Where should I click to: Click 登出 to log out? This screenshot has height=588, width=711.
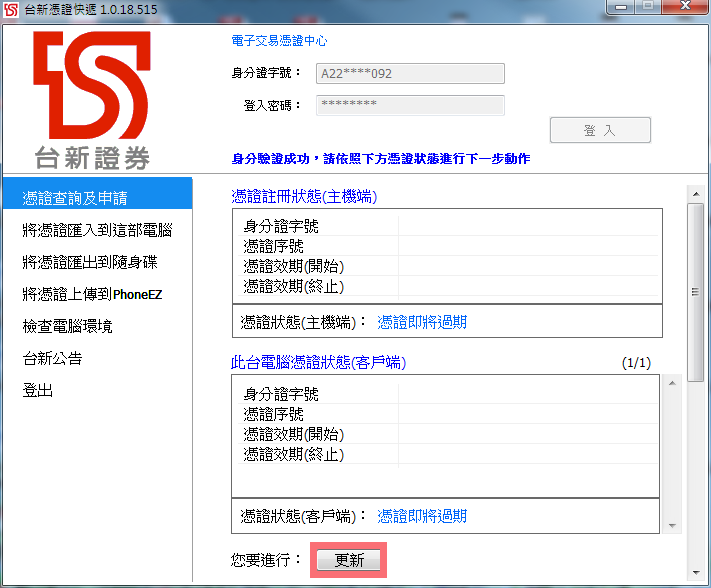tap(38, 390)
